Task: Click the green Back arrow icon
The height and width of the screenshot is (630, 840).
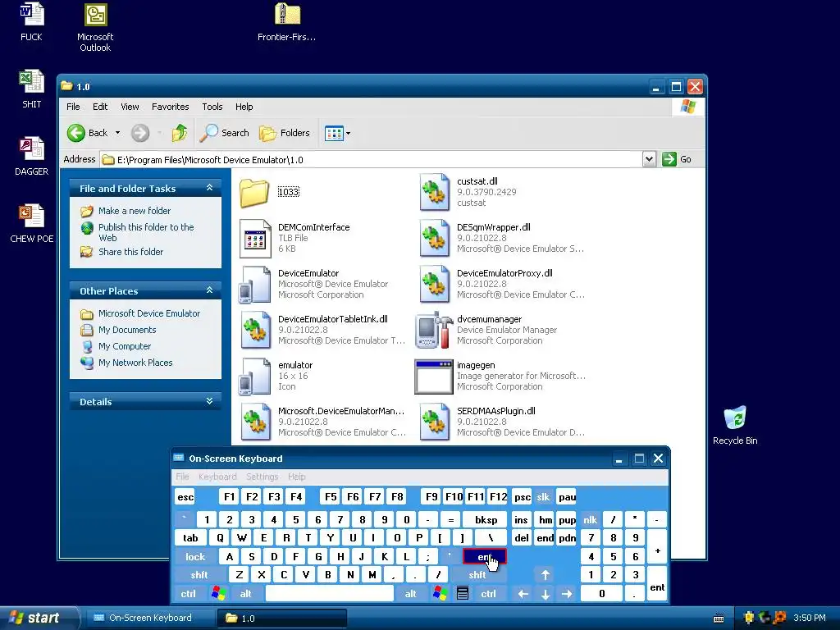Action: point(76,133)
